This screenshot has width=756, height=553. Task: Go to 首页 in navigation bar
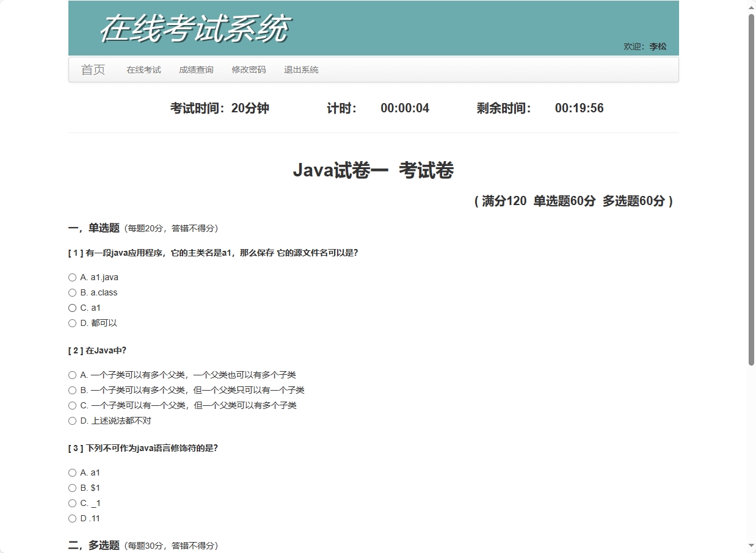point(93,70)
